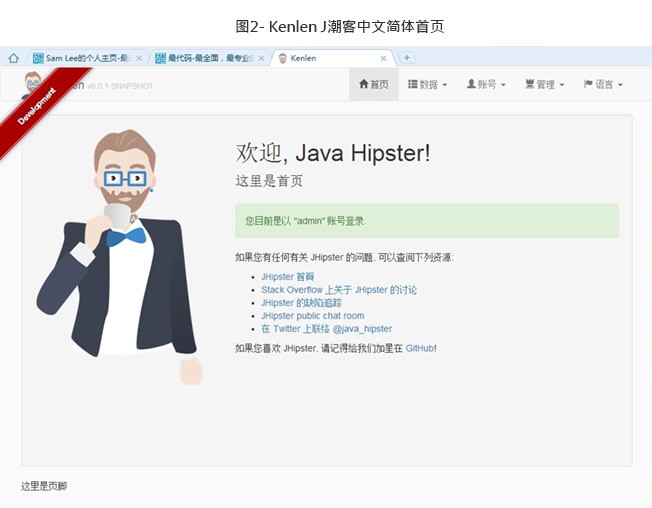Screen dimensions: 652x508
Task: Click the 最代码 tab favicon
Action: tap(161, 58)
